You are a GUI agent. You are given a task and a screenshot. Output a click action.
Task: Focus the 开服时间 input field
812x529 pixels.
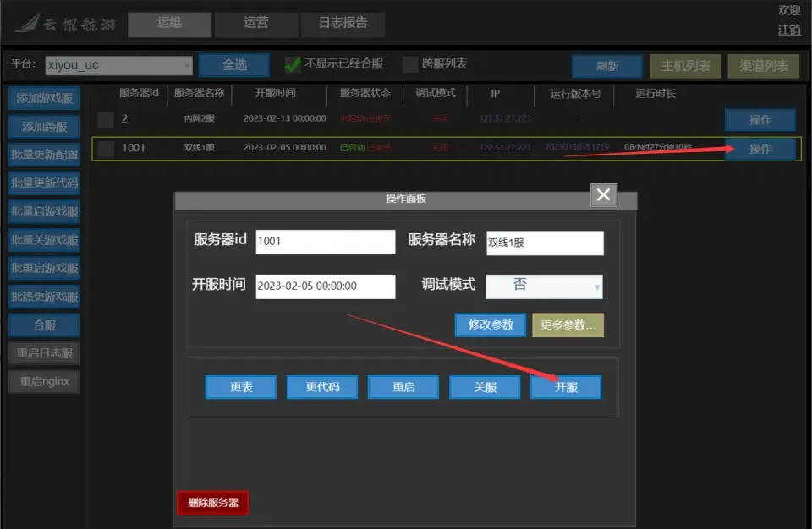point(325,286)
